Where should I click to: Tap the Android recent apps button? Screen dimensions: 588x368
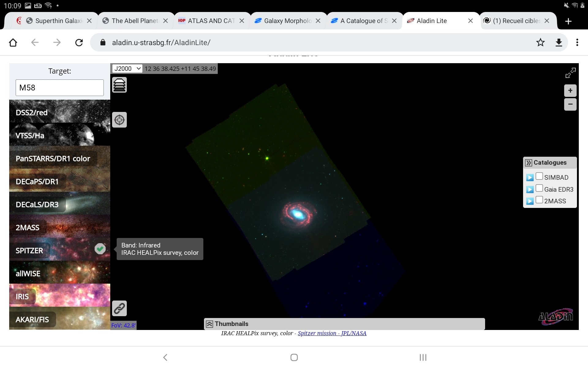coord(423,357)
